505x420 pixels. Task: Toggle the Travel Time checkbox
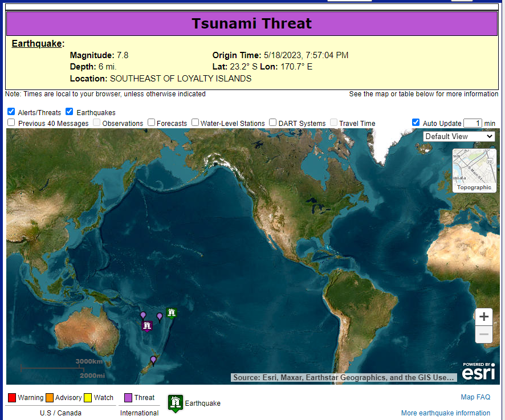click(x=333, y=123)
